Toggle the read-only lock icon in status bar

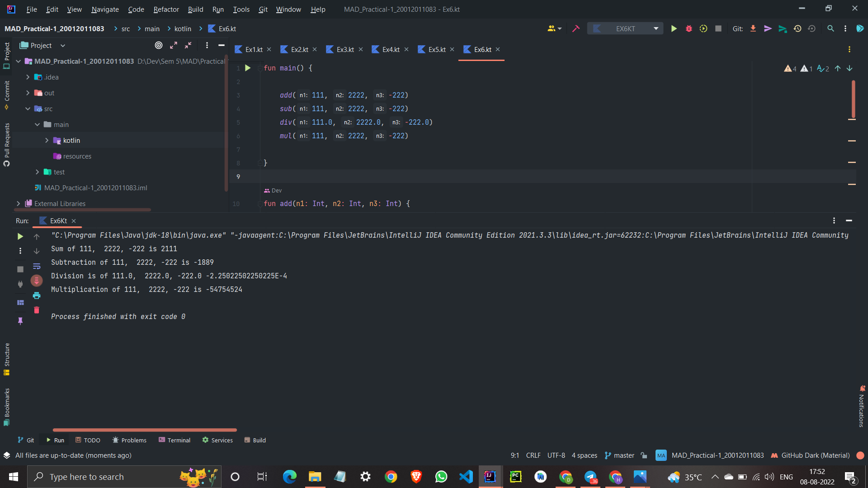click(644, 455)
